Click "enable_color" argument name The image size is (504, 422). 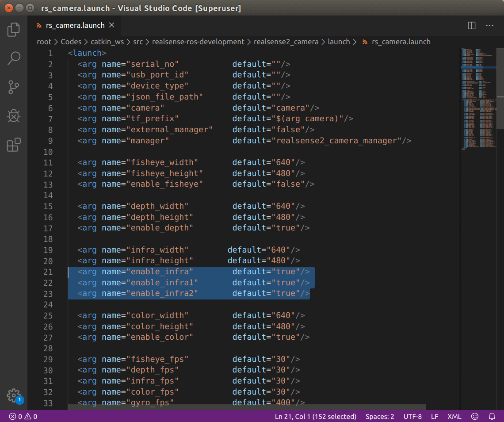160,338
